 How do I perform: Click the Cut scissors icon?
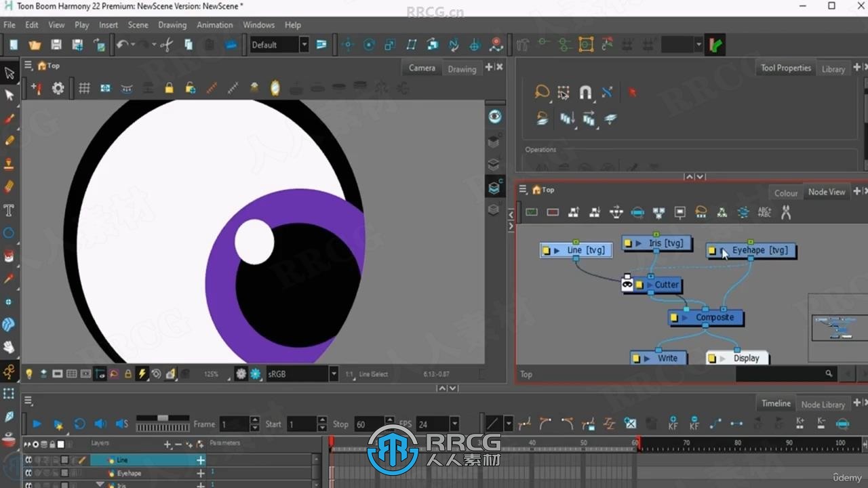pos(166,45)
